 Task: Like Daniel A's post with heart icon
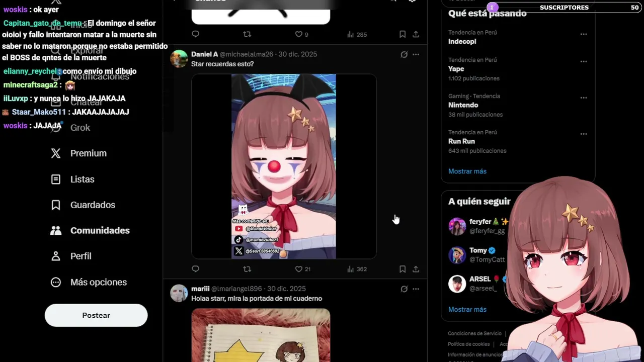(298, 269)
